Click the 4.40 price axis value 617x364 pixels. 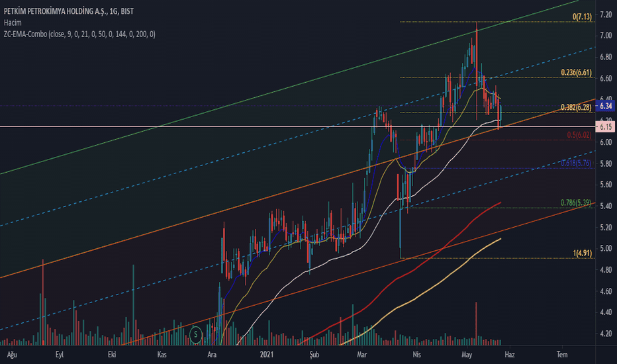tap(606, 312)
